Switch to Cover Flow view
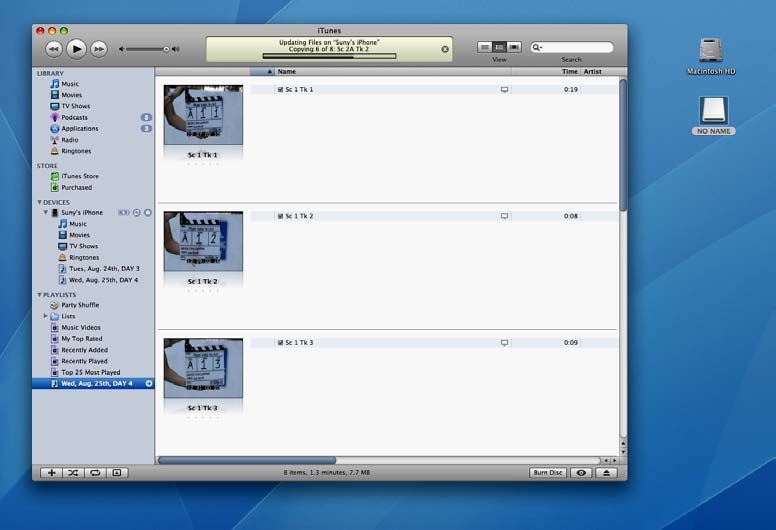 click(514, 47)
